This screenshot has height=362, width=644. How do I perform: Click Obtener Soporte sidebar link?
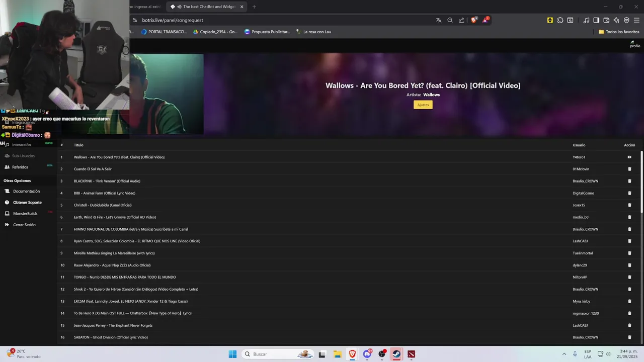pyautogui.click(x=27, y=202)
